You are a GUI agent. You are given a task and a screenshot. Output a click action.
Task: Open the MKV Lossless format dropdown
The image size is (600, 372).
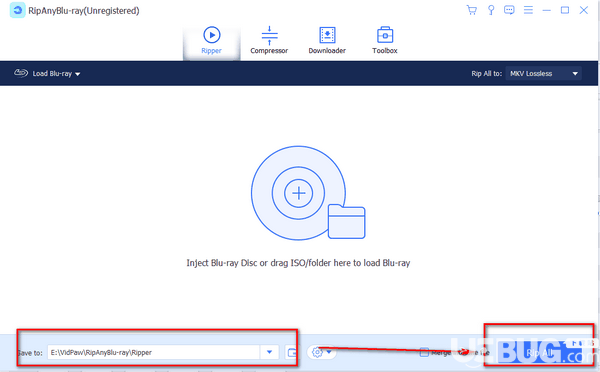click(x=543, y=73)
